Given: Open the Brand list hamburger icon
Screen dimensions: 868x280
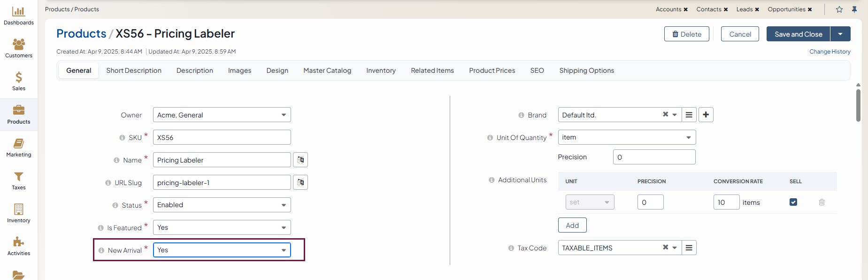Looking at the screenshot, I should tap(689, 115).
